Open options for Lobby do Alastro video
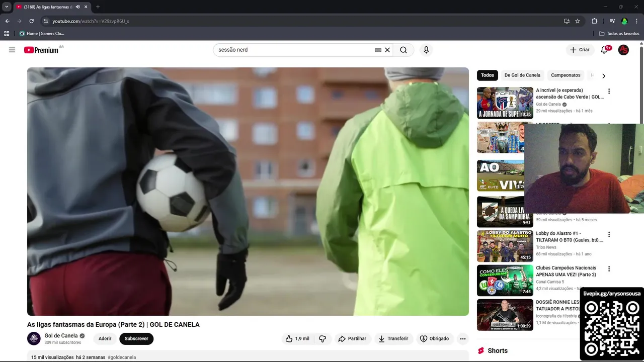Screen dimensions: 644x362 609,234
